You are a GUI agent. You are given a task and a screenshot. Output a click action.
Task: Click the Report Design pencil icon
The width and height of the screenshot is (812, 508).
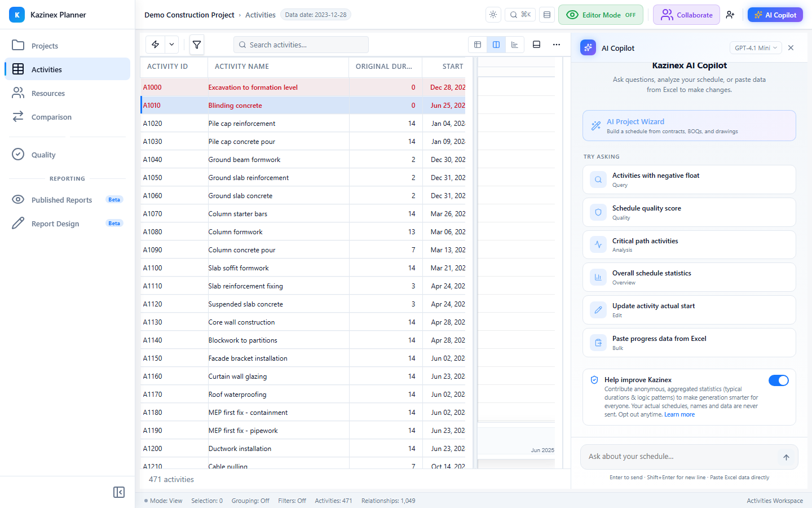[x=18, y=223]
